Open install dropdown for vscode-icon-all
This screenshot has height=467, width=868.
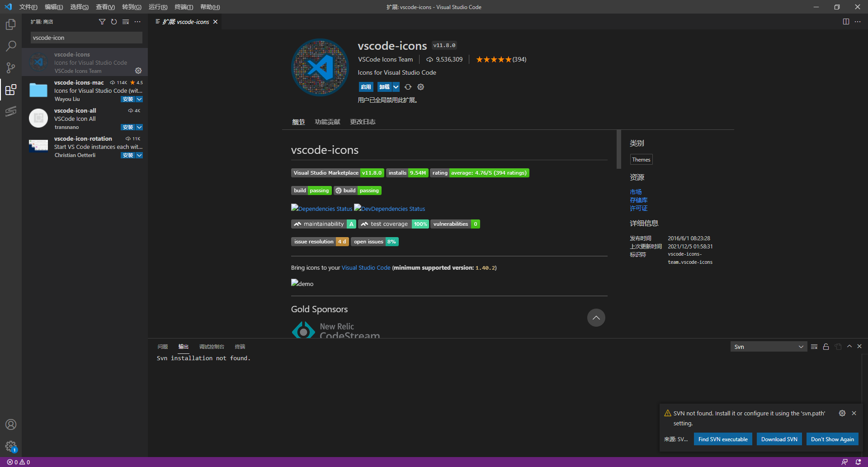139,127
